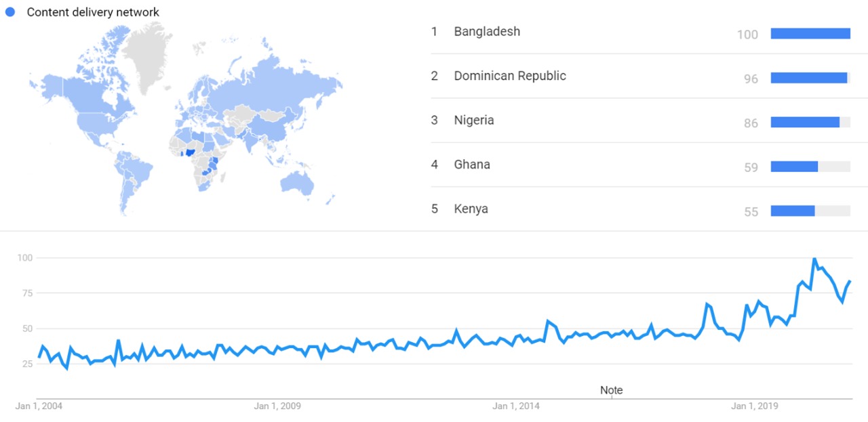Click the Jan 1, 2009 axis label
This screenshot has height=422, width=868.
(277, 406)
